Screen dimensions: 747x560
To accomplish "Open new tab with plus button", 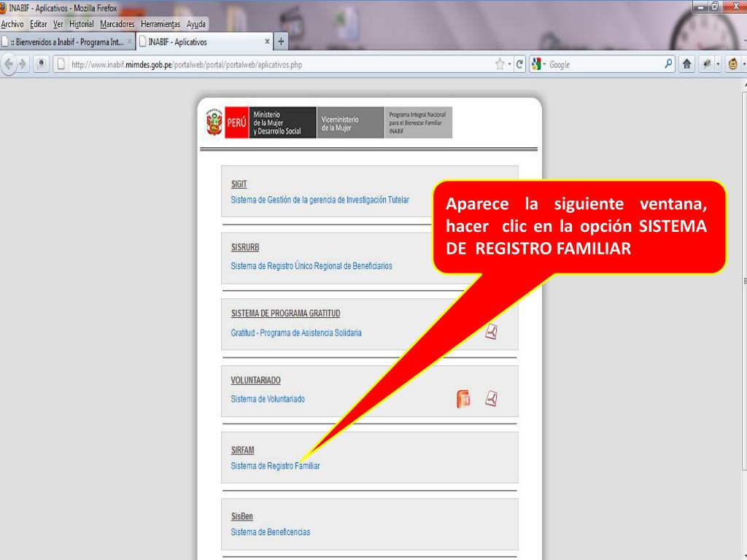I will 281,42.
